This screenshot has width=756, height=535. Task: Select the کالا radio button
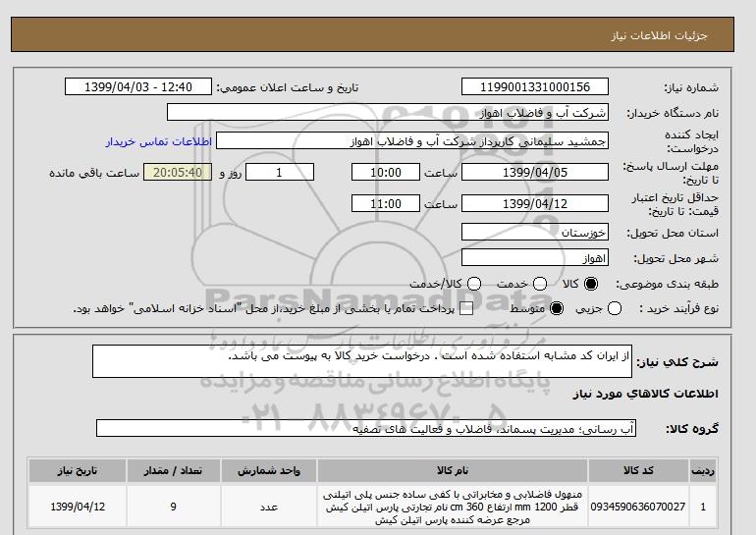pos(591,284)
